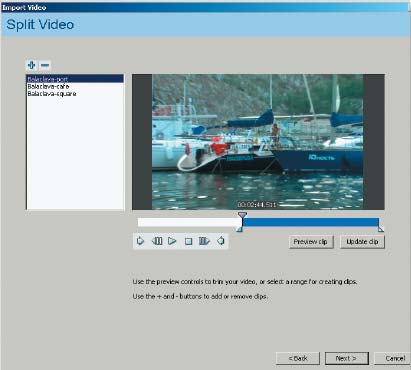Select the Balaclava-cafe clip
Screen dimensions: 411x370
tap(75, 86)
